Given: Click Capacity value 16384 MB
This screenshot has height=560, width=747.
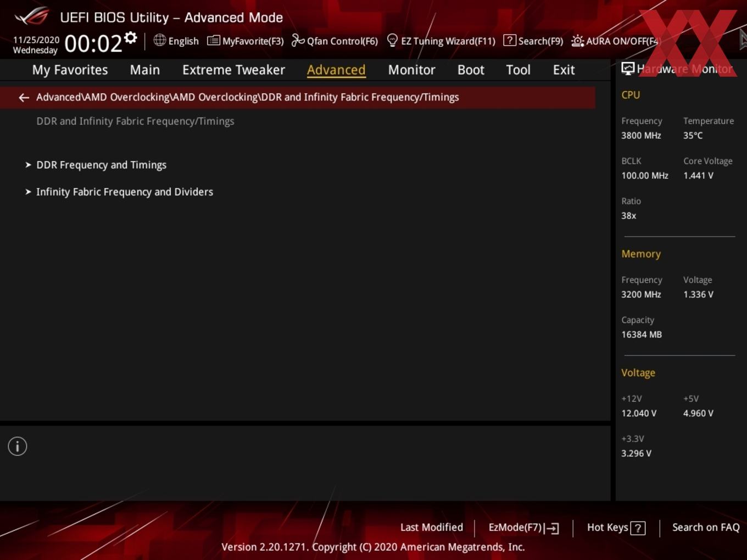Looking at the screenshot, I should tap(642, 334).
